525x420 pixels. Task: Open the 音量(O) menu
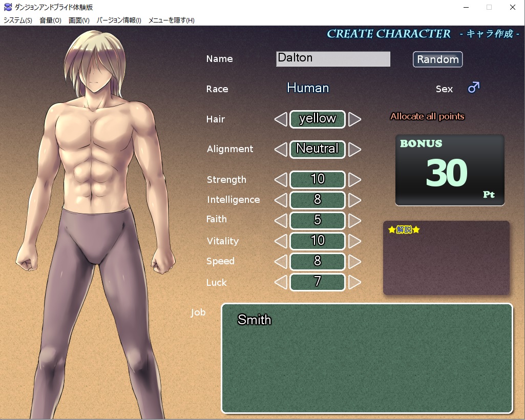50,20
